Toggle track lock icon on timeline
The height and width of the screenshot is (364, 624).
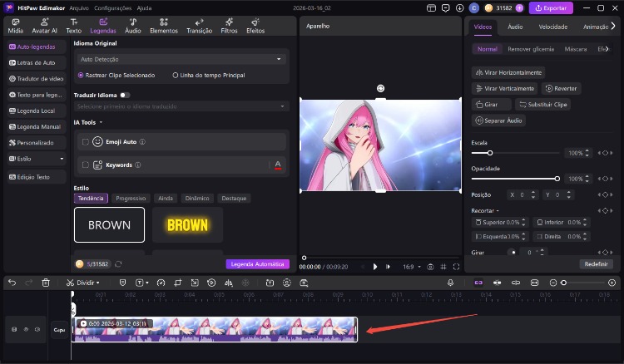pos(14,329)
